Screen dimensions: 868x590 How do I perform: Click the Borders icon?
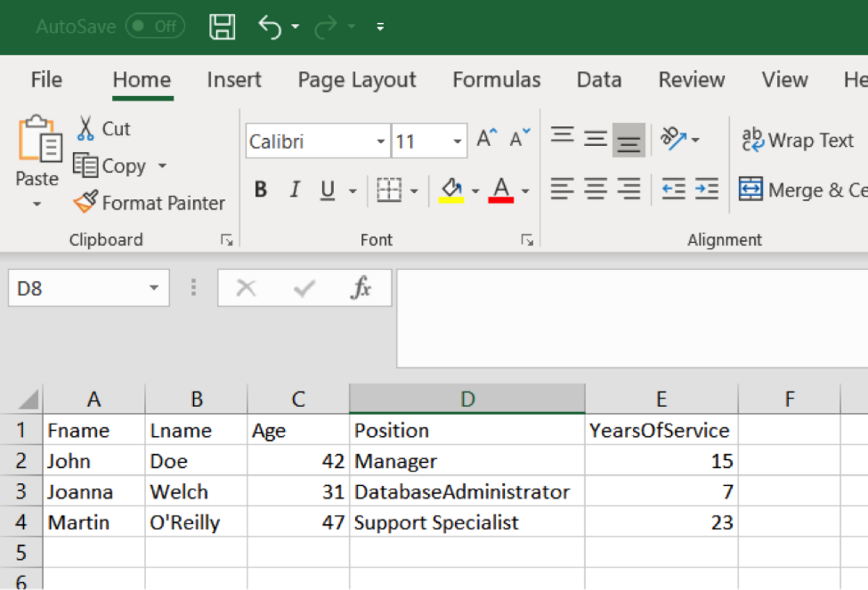[389, 191]
